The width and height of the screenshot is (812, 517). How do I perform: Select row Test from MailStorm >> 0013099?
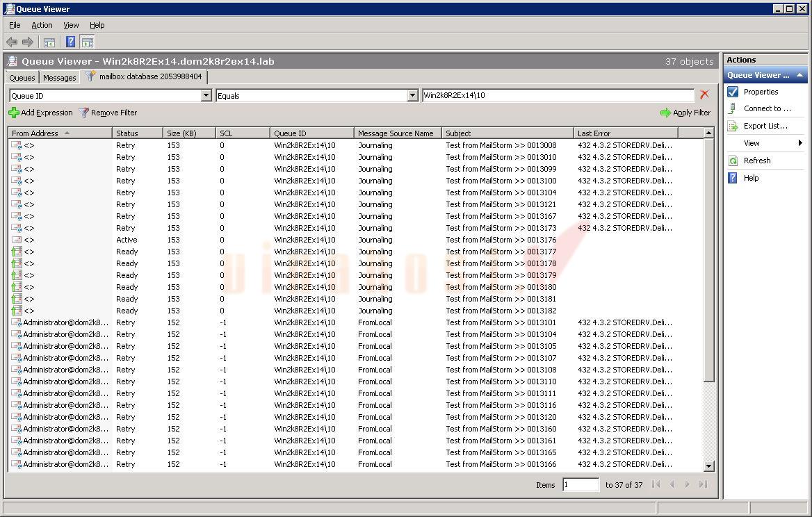tap(356, 169)
